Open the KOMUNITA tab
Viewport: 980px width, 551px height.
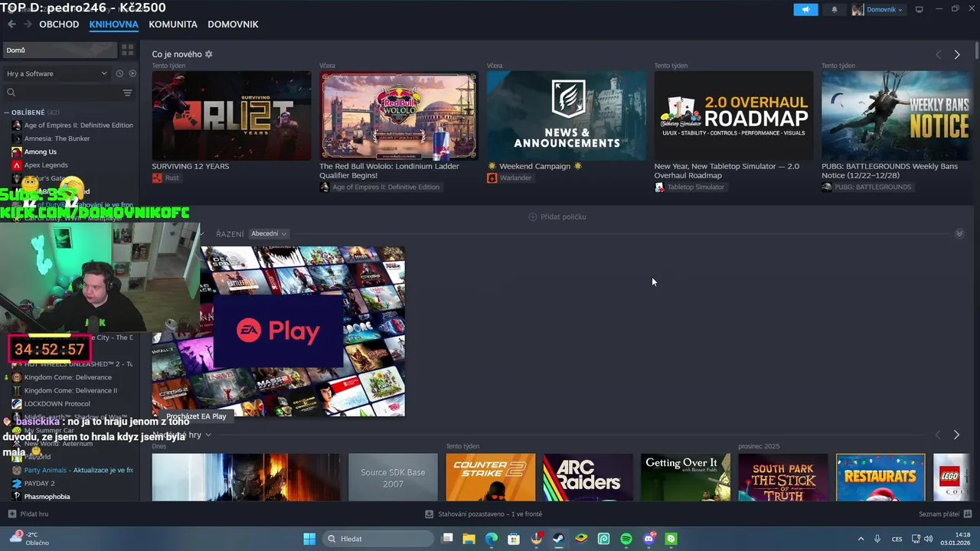coord(173,24)
